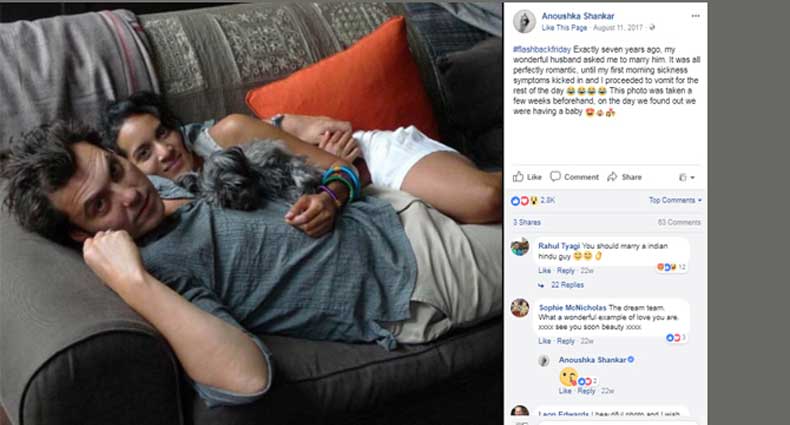The image size is (790, 425).
Task: Click Like under Sophie McNicholas's comment
Action: 544,341
